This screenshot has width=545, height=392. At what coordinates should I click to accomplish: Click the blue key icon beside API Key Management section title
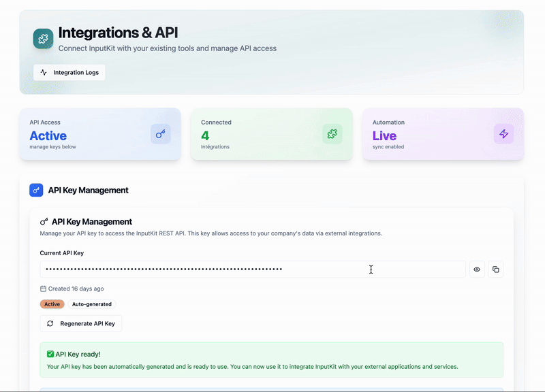36,191
